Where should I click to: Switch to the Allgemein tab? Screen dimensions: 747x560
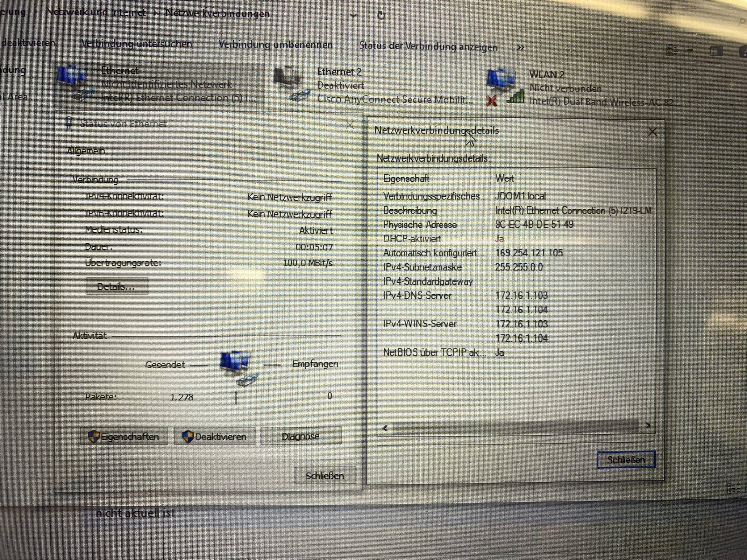pos(86,151)
